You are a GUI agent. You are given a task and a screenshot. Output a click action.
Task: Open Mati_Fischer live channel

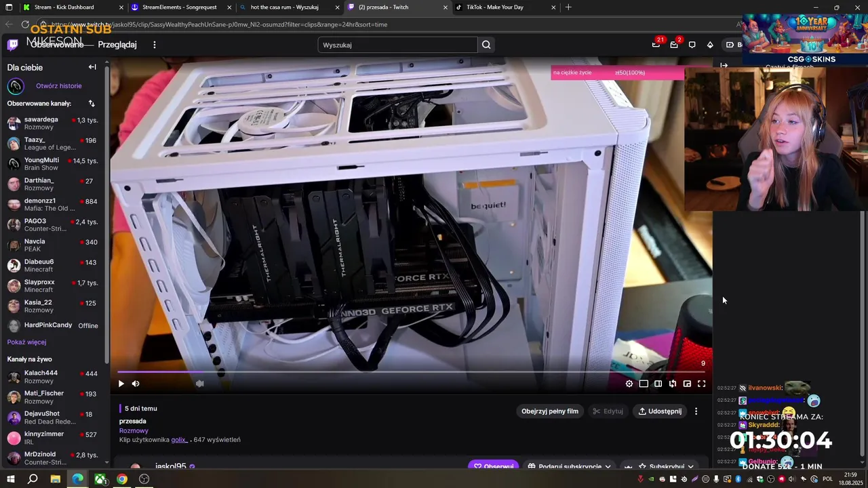[54, 397]
